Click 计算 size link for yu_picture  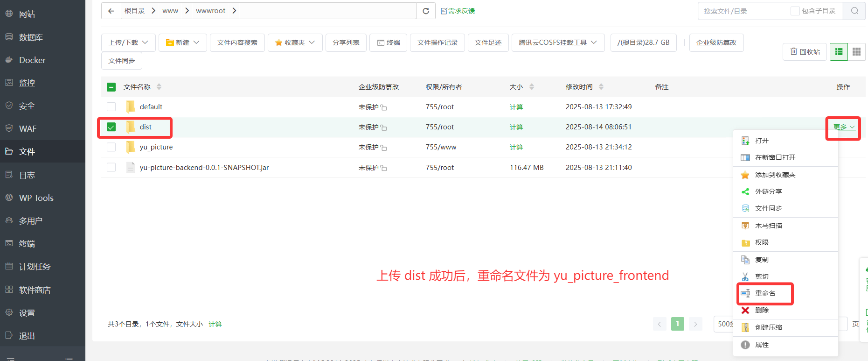coord(516,147)
